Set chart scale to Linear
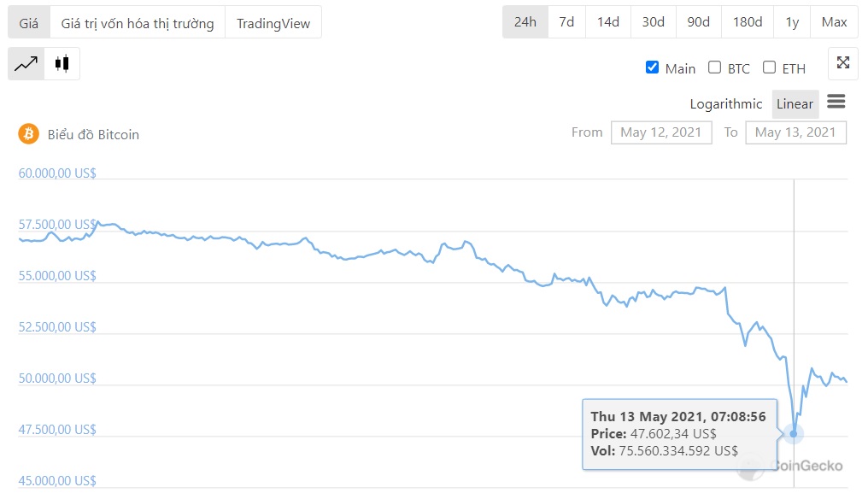Image resolution: width=868 pixels, height=493 pixels. pyautogui.click(x=795, y=104)
